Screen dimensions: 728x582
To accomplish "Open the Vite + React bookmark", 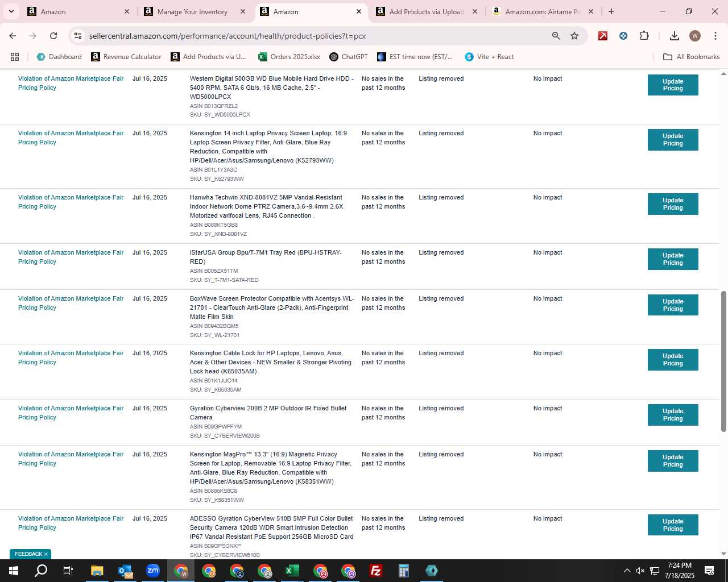I will 489,57.
